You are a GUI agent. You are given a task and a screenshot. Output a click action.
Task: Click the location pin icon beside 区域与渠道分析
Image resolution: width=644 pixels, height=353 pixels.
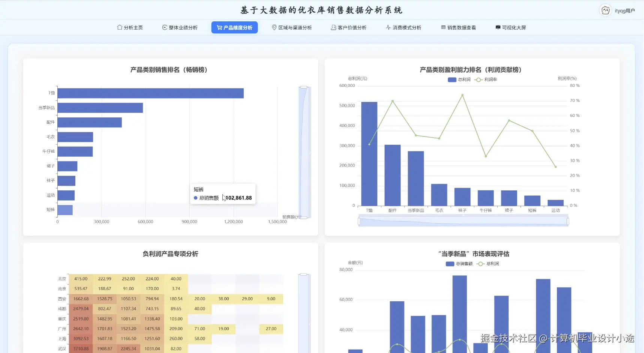pos(274,27)
